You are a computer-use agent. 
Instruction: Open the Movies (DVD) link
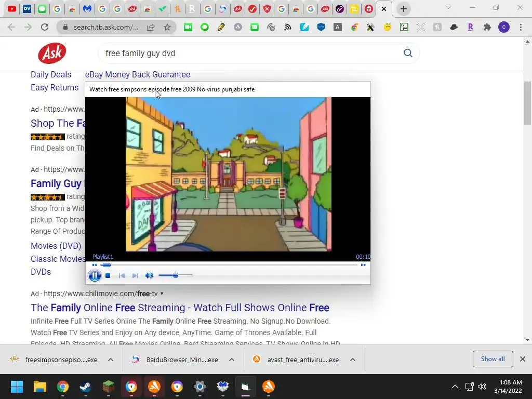point(56,246)
